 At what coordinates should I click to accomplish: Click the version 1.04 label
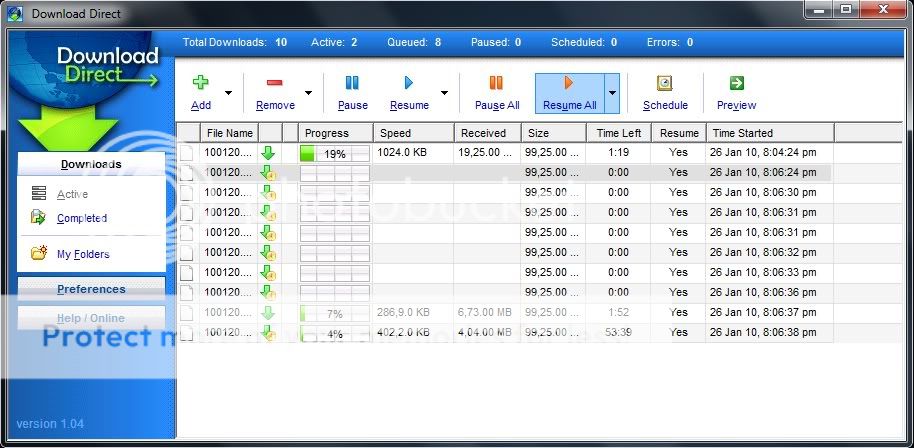(x=50, y=424)
